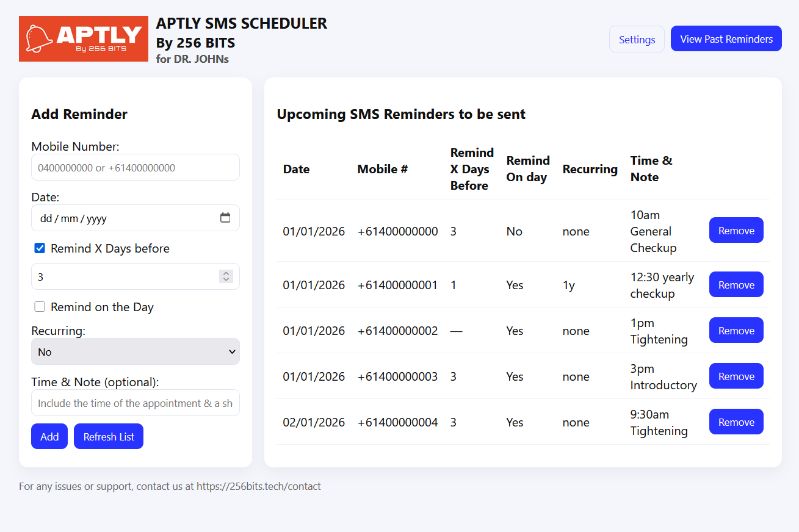Click the Aptly bell logo
The image size is (799, 532).
(x=84, y=38)
